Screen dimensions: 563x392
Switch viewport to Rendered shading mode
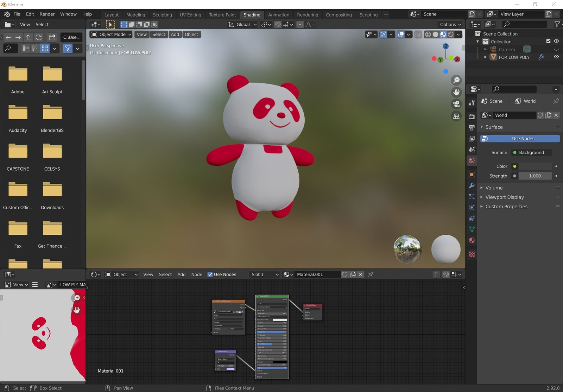tap(451, 34)
